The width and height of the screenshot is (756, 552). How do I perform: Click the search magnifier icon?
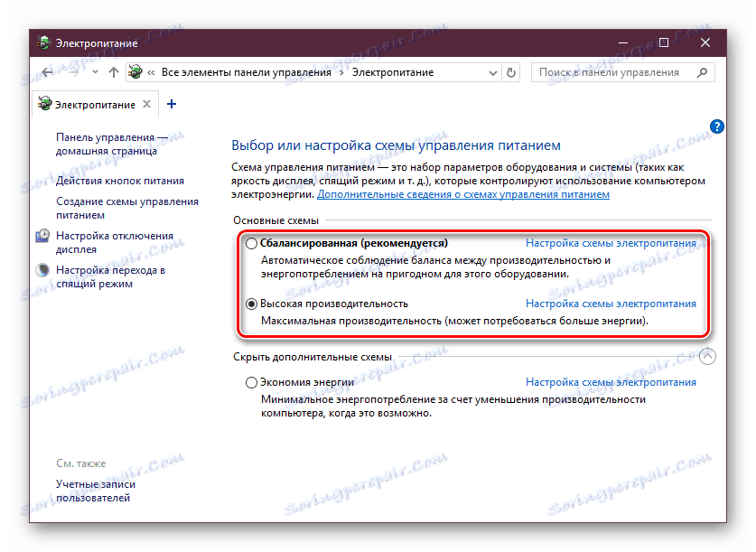702,72
